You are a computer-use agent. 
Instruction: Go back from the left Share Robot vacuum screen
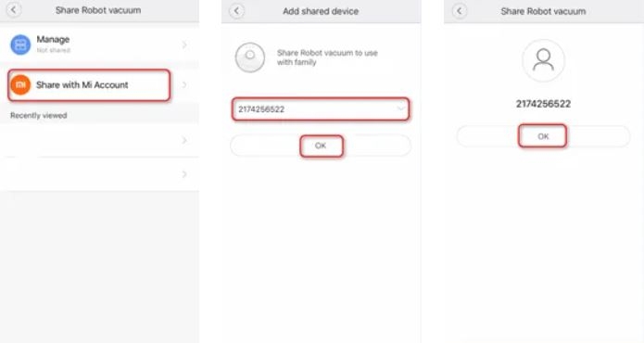14,9
